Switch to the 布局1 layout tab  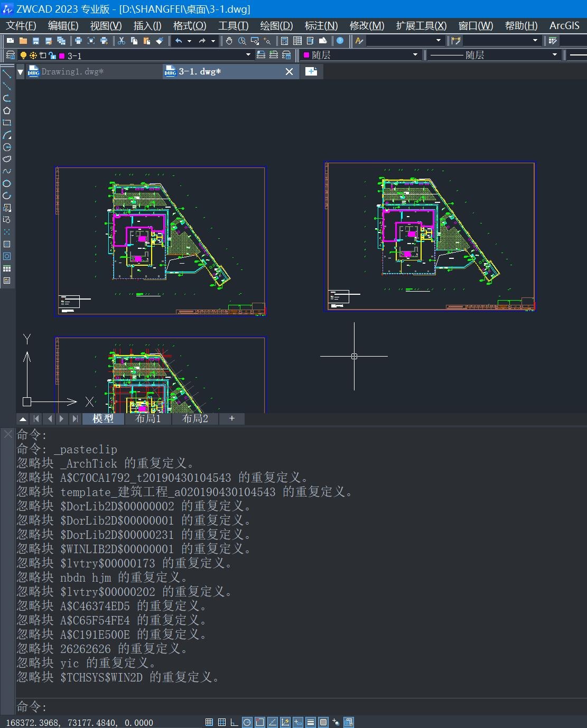pyautogui.click(x=148, y=419)
